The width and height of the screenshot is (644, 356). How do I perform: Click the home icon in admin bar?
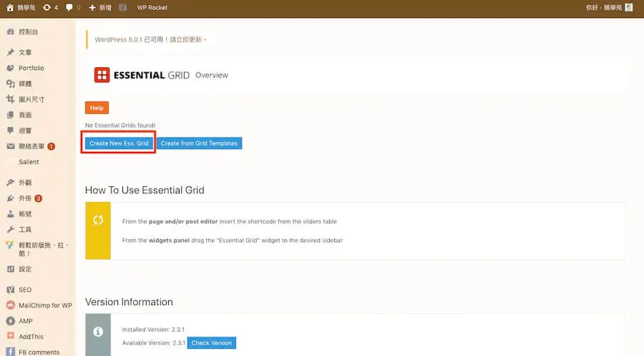(x=10, y=7)
